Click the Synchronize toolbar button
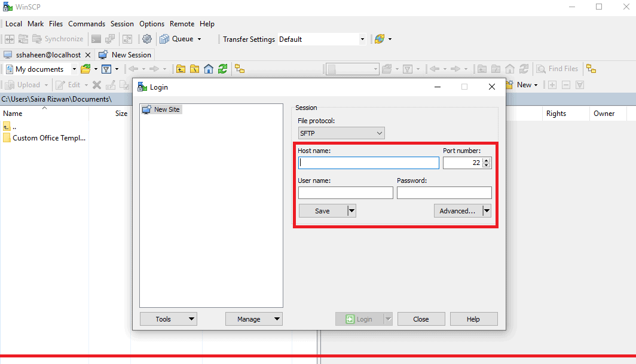This screenshot has width=636, height=364. coord(58,39)
